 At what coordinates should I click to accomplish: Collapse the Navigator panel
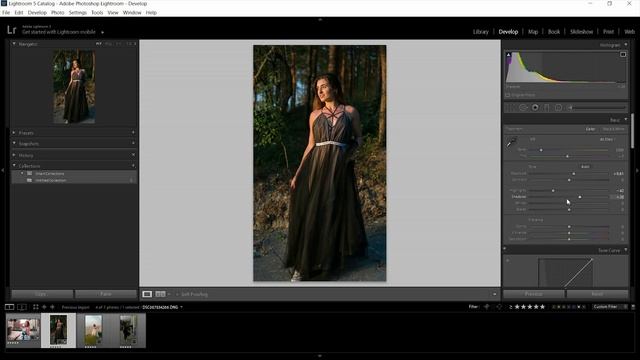(x=14, y=44)
